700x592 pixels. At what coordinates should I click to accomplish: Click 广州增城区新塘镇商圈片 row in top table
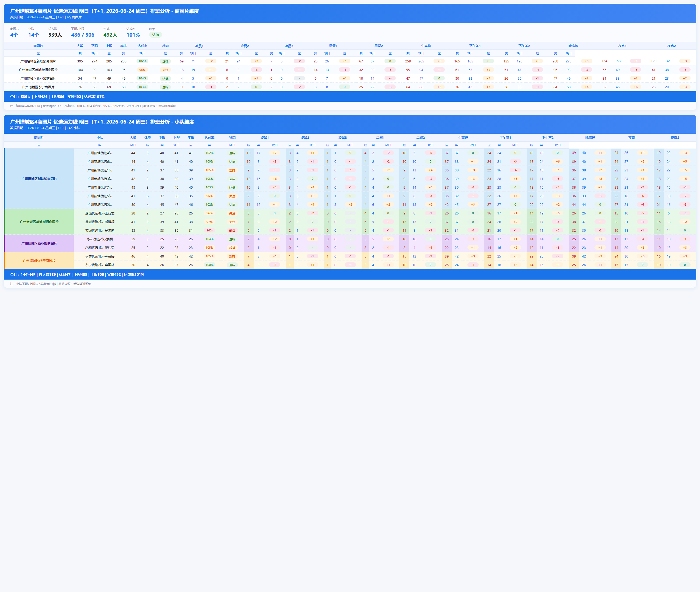tap(350, 61)
